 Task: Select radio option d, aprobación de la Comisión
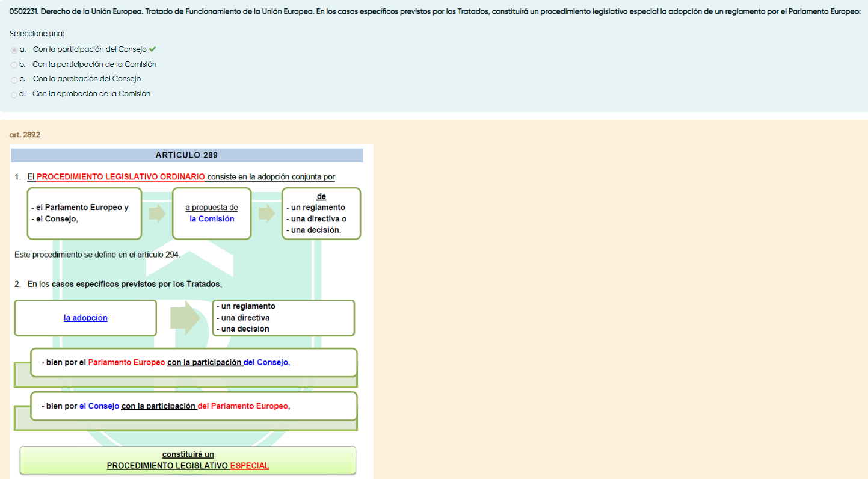coord(14,94)
